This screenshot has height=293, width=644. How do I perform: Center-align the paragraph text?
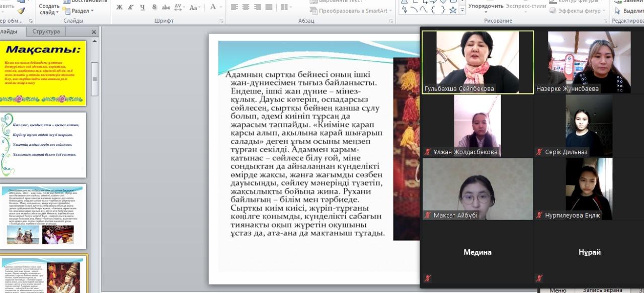[246, 8]
